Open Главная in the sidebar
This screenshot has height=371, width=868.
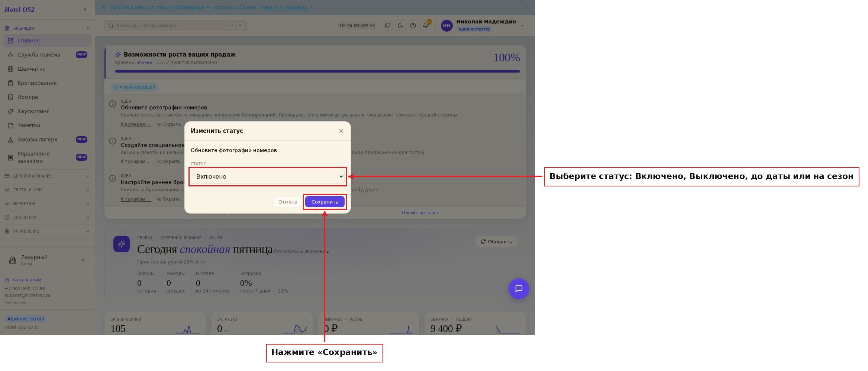(x=47, y=41)
